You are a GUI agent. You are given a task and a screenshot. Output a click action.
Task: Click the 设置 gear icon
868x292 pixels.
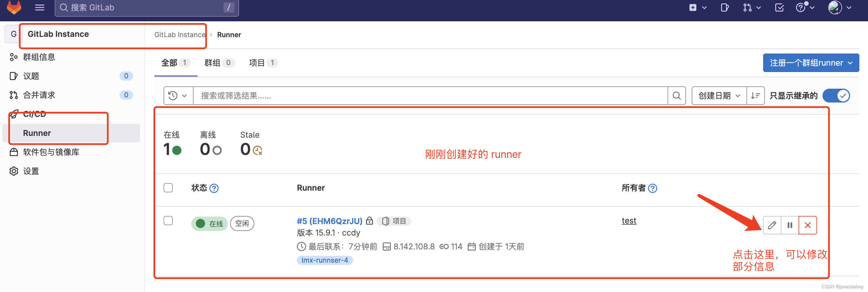(14, 171)
